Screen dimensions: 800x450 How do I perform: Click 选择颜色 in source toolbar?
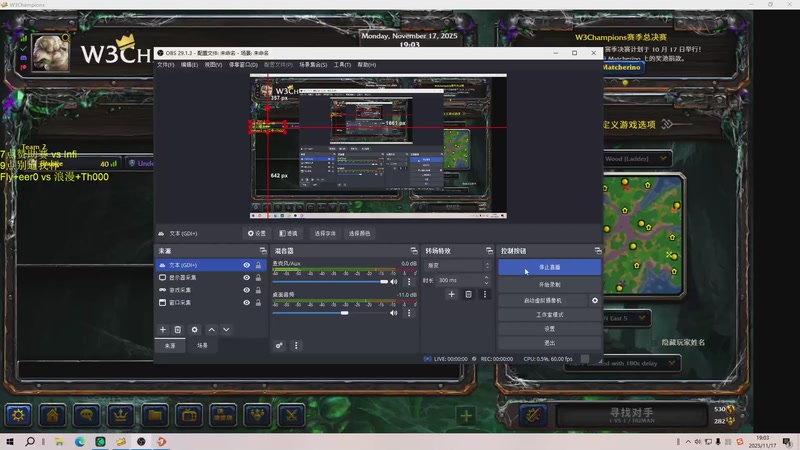click(359, 233)
